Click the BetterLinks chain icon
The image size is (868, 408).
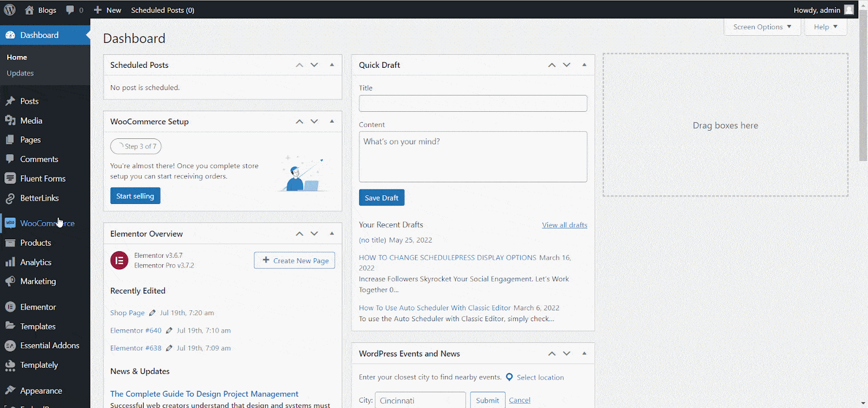(x=10, y=198)
